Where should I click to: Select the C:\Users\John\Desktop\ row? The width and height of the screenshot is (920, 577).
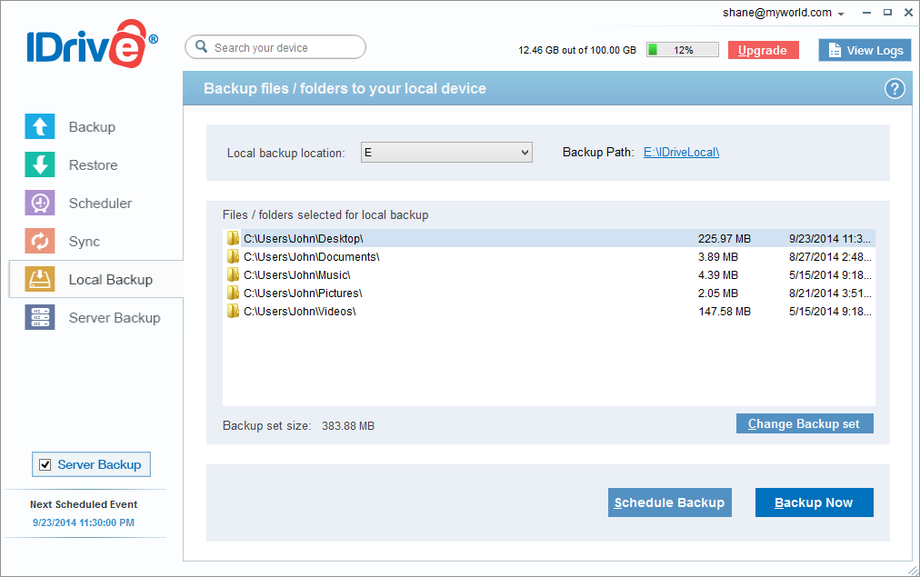549,238
